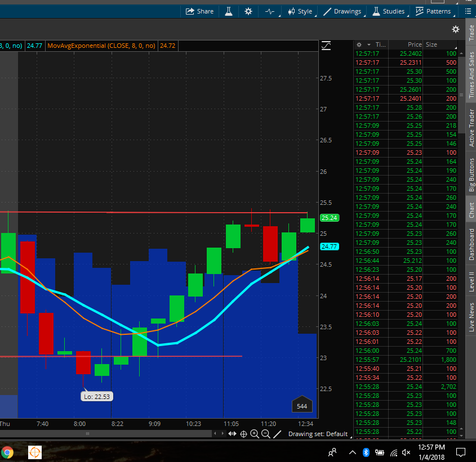Click the Size column header
476x462 pixels.
tap(431, 44)
